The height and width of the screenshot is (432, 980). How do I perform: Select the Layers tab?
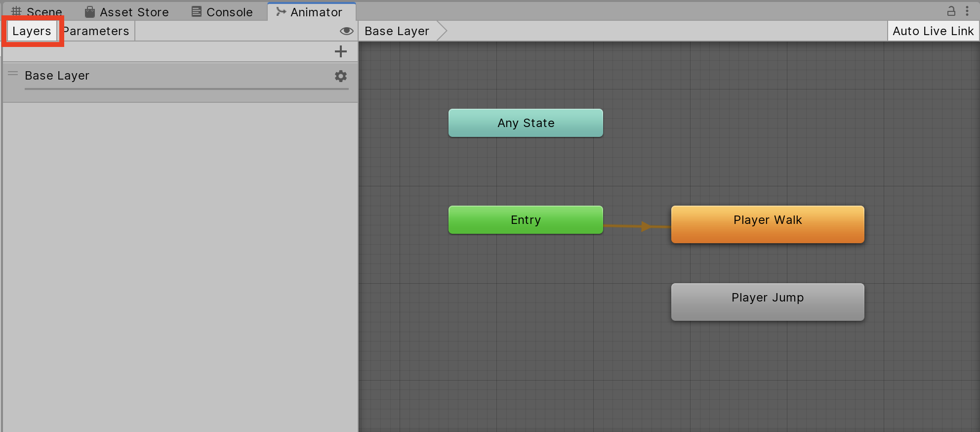[x=32, y=31]
